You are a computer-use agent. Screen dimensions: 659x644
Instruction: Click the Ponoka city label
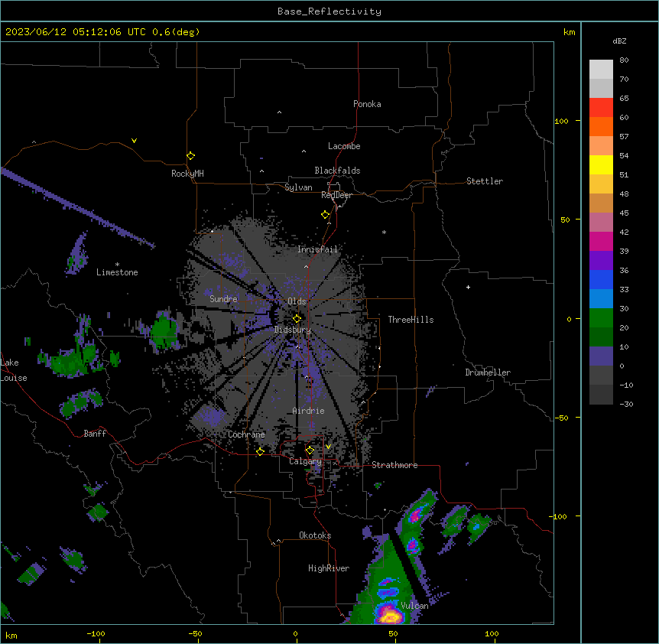pyautogui.click(x=367, y=104)
